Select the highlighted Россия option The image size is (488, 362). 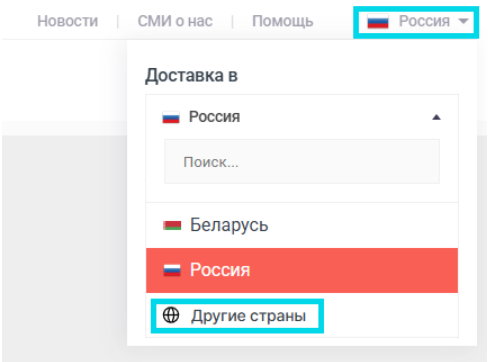(x=302, y=270)
